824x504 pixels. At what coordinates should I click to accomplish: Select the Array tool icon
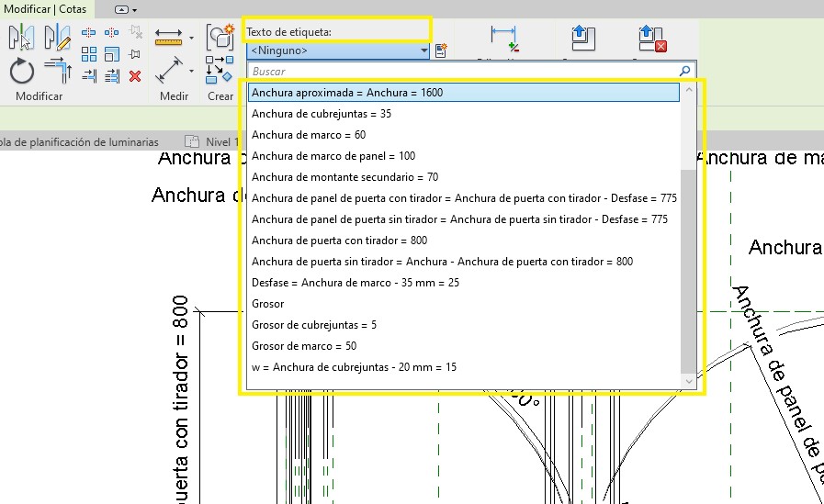(89, 54)
